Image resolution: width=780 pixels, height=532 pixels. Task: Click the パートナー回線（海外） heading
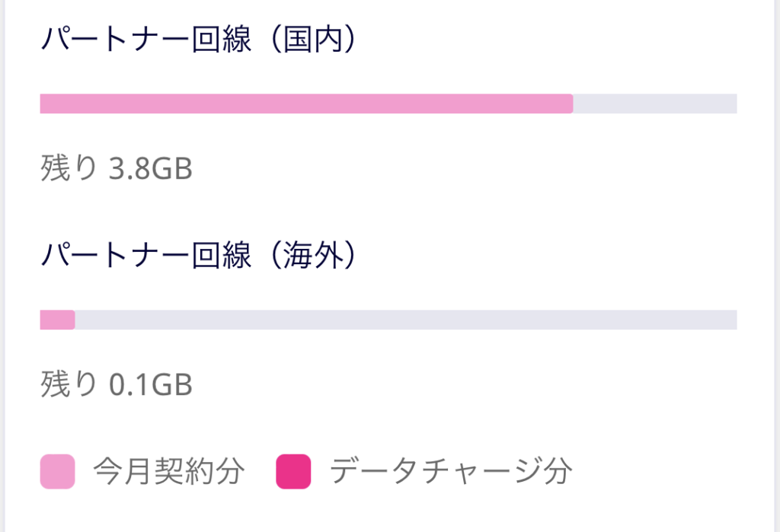tap(199, 255)
